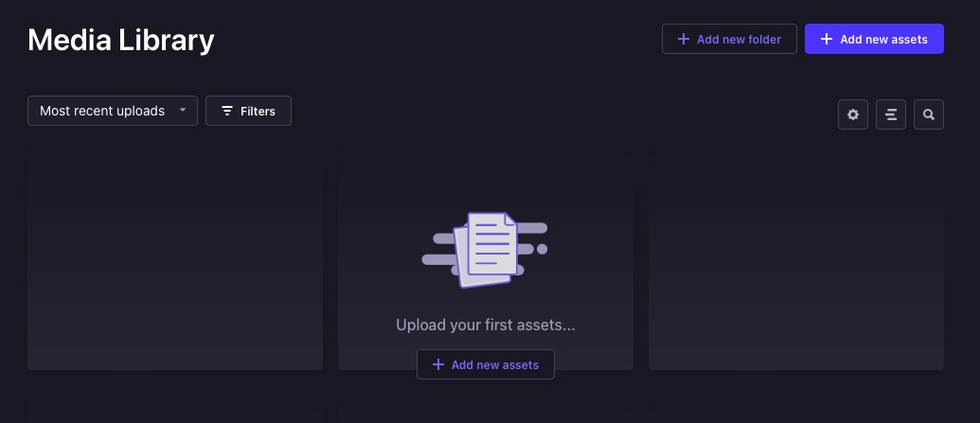Open the Most recent uploads sort menu
The height and width of the screenshot is (423, 980).
pos(102,111)
